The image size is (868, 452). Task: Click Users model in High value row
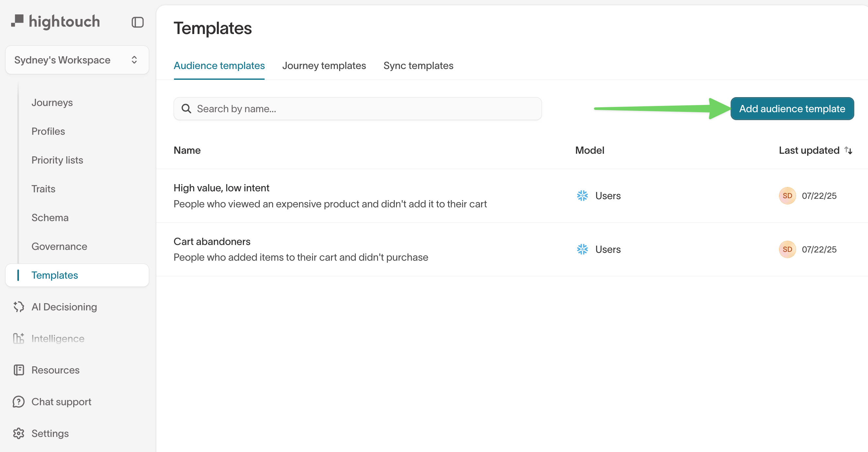point(608,196)
